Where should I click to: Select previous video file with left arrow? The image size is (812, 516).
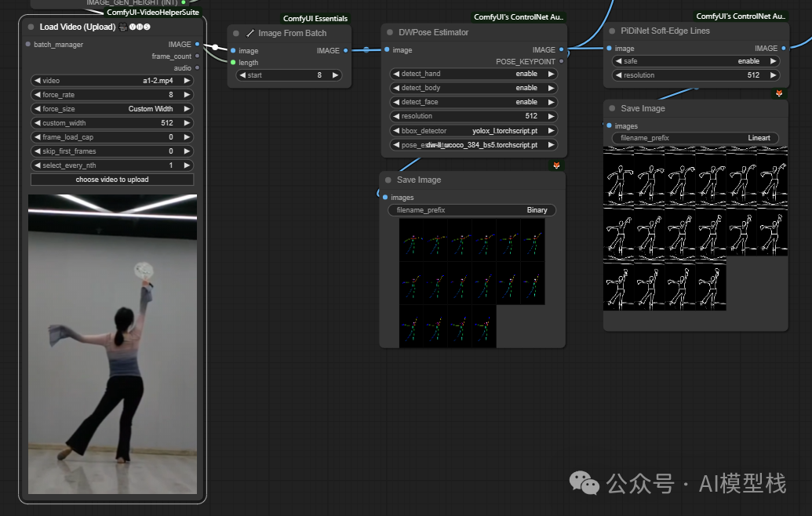point(38,81)
